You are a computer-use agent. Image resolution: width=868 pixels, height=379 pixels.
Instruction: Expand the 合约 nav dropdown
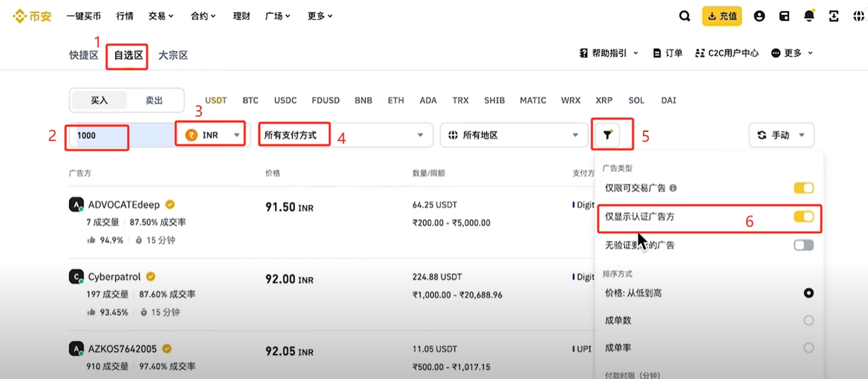(x=204, y=16)
